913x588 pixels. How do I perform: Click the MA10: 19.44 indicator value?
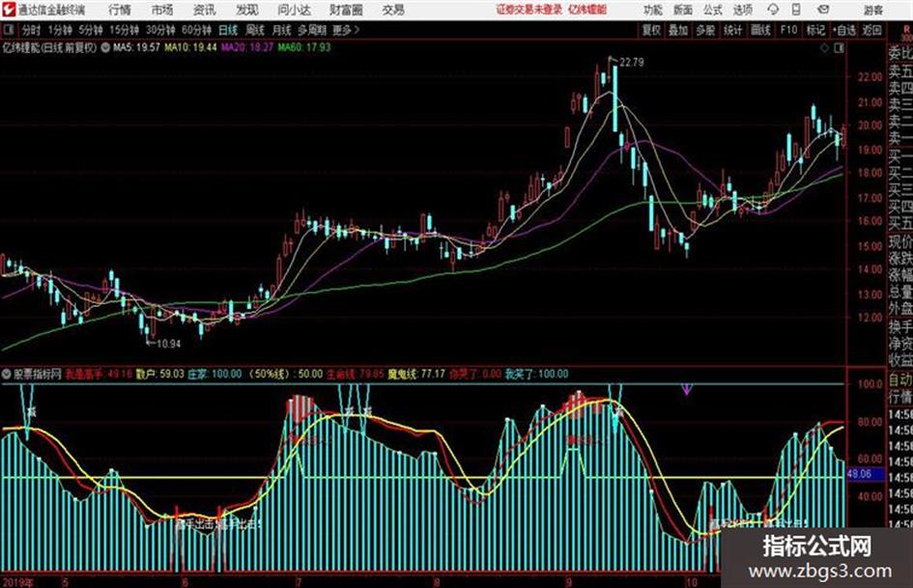point(190,47)
